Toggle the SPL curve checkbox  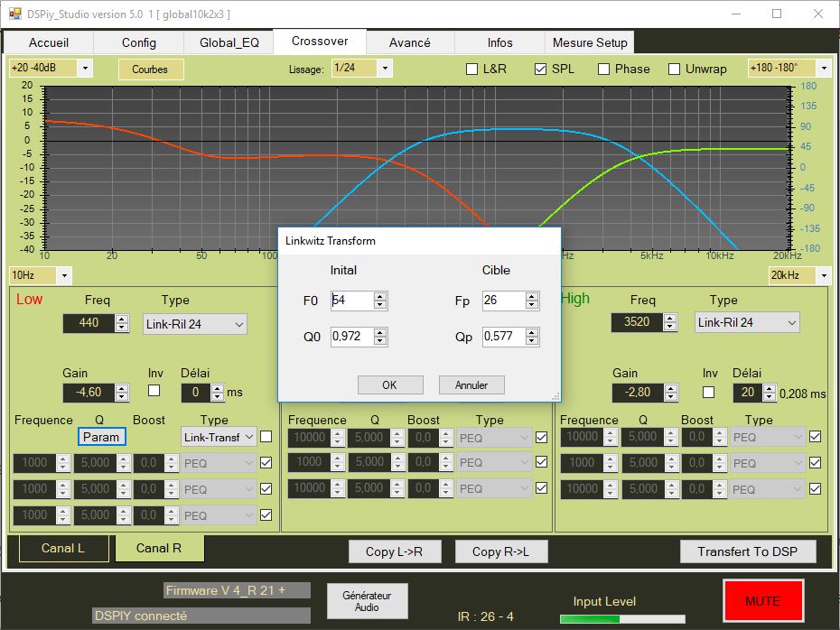[x=541, y=69]
